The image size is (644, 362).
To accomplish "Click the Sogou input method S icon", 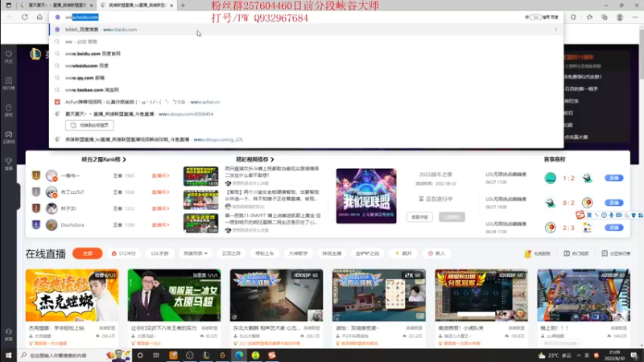I will 580,215.
